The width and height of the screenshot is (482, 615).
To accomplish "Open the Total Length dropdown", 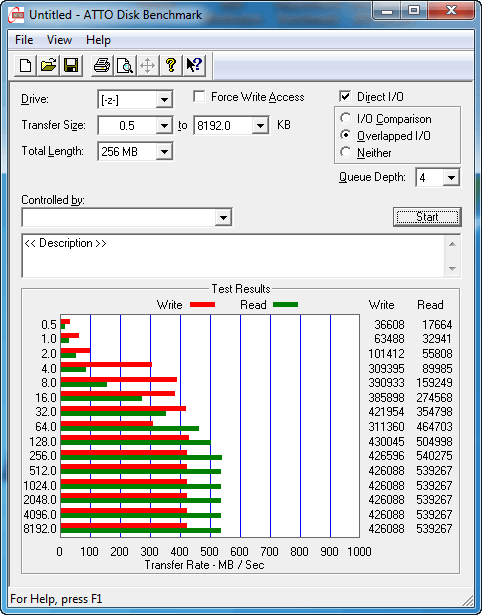I will [164, 151].
